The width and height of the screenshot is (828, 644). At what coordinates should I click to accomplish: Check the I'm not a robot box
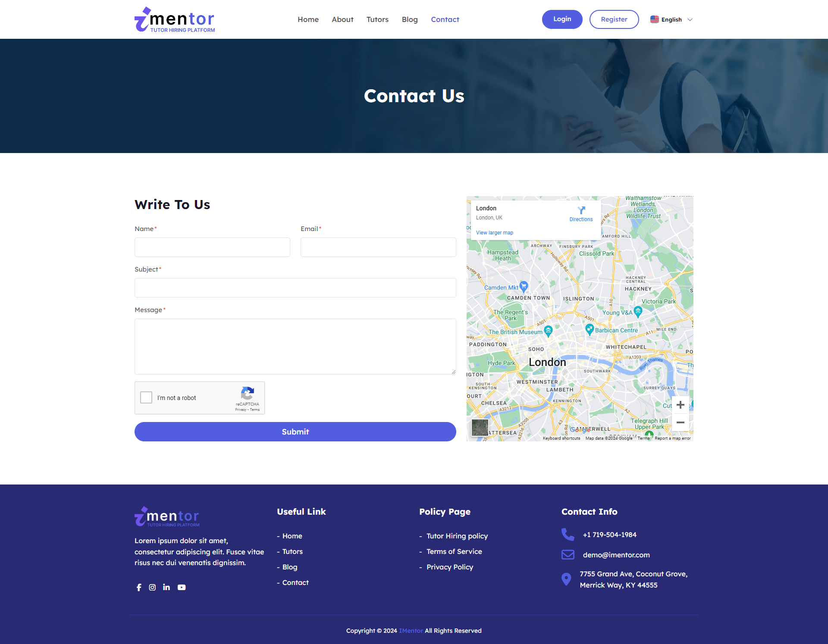point(146,397)
